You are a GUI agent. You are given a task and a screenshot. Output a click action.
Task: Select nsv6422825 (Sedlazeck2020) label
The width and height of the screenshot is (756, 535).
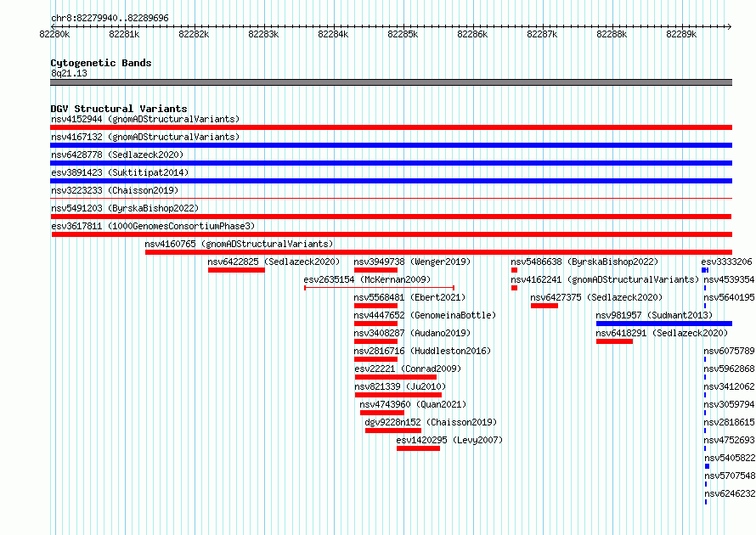[x=274, y=262]
